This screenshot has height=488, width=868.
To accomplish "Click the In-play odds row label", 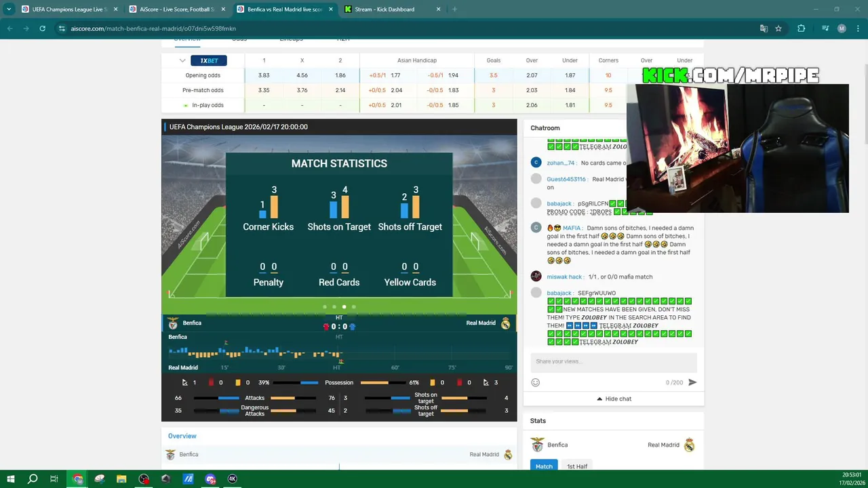I will click(208, 105).
